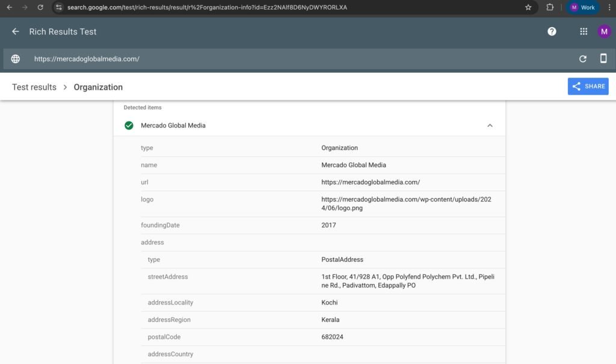Reload the browser page
The image size is (616, 364).
40,7
